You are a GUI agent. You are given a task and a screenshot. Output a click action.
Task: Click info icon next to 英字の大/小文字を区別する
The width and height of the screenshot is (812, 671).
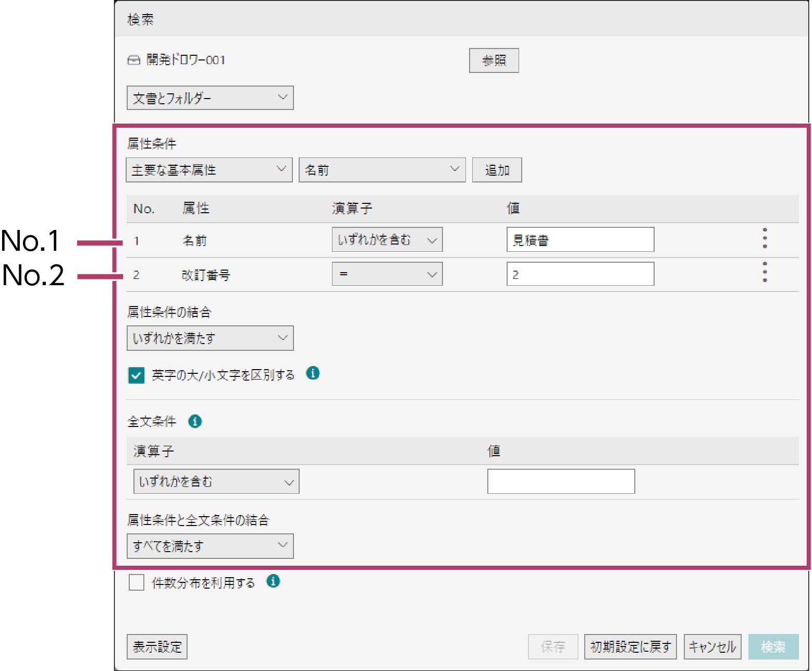pyautogui.click(x=313, y=373)
